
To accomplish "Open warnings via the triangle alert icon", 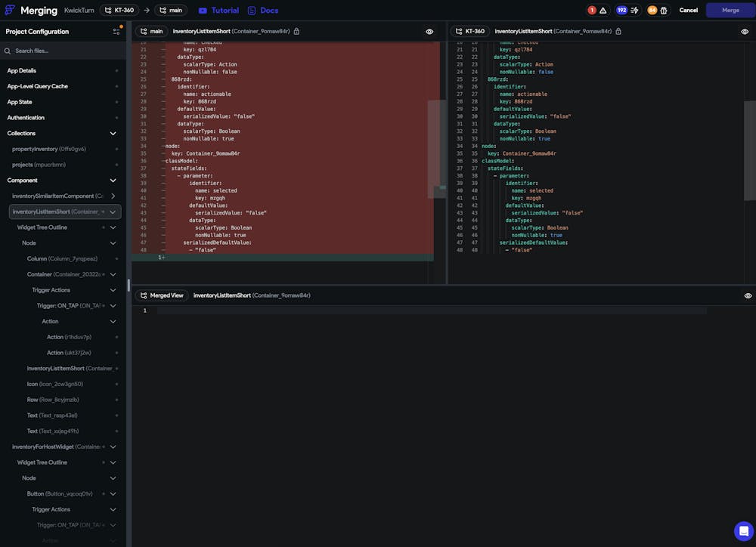I will [x=603, y=10].
